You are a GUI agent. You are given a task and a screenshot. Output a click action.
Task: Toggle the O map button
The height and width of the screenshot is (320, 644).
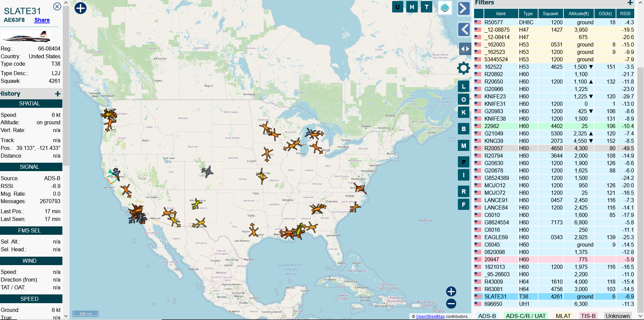(x=464, y=99)
